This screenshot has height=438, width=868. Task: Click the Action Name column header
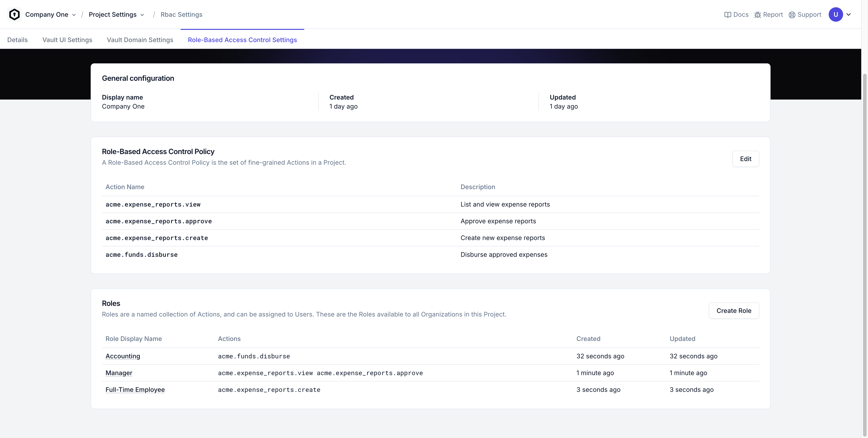click(125, 187)
